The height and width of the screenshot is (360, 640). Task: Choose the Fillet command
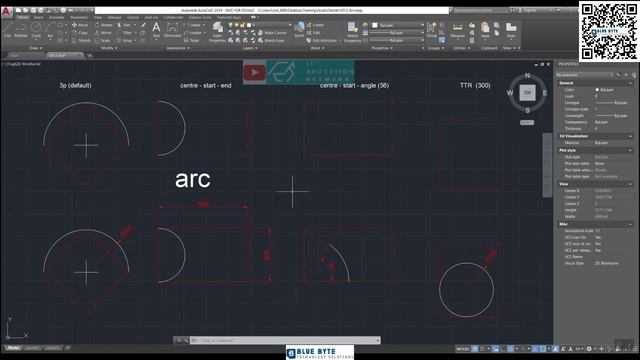(x=125, y=33)
